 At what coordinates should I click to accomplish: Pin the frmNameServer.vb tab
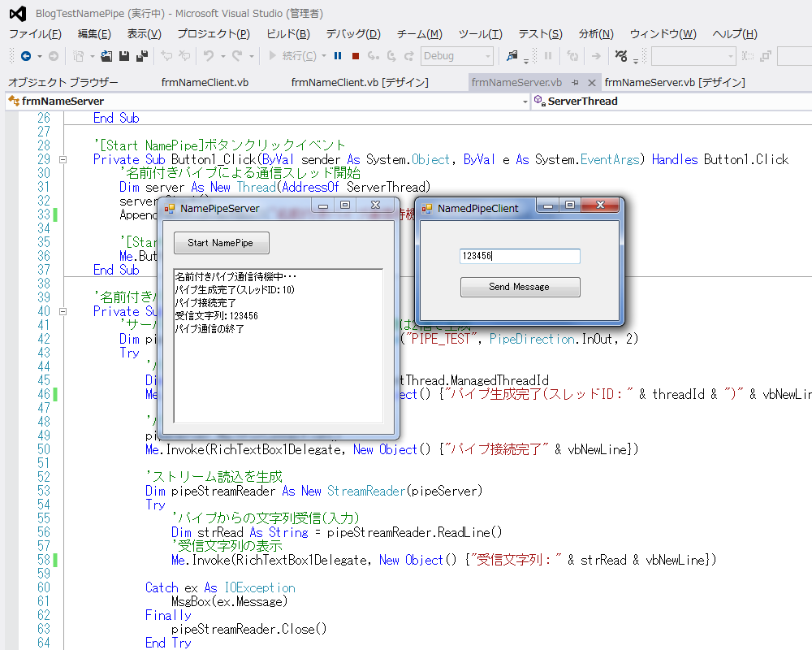575,82
